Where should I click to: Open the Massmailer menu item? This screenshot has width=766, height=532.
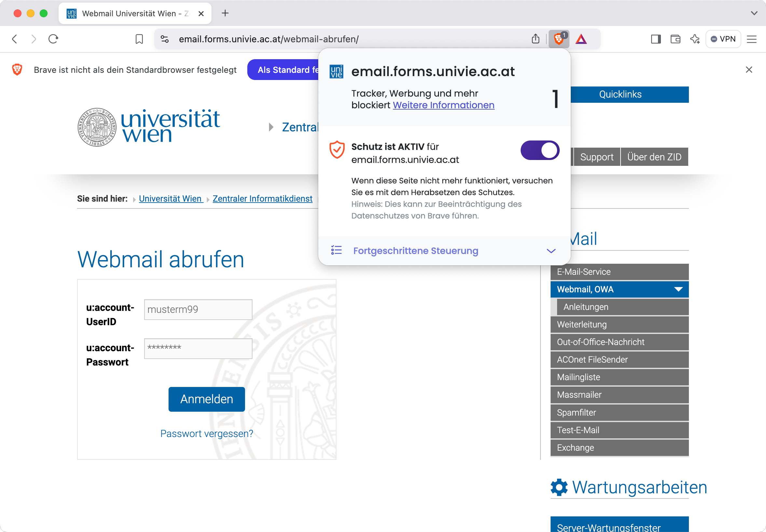pyautogui.click(x=619, y=395)
